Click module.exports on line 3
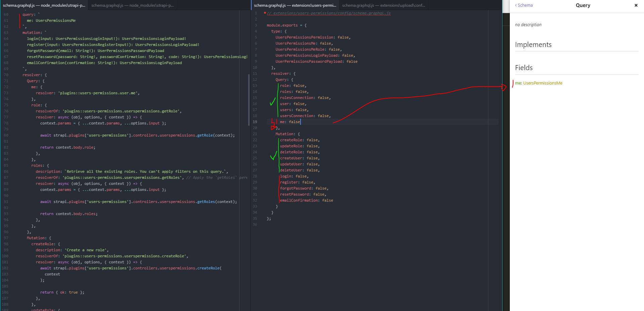Viewport: 644px width, 311px height. [282, 25]
